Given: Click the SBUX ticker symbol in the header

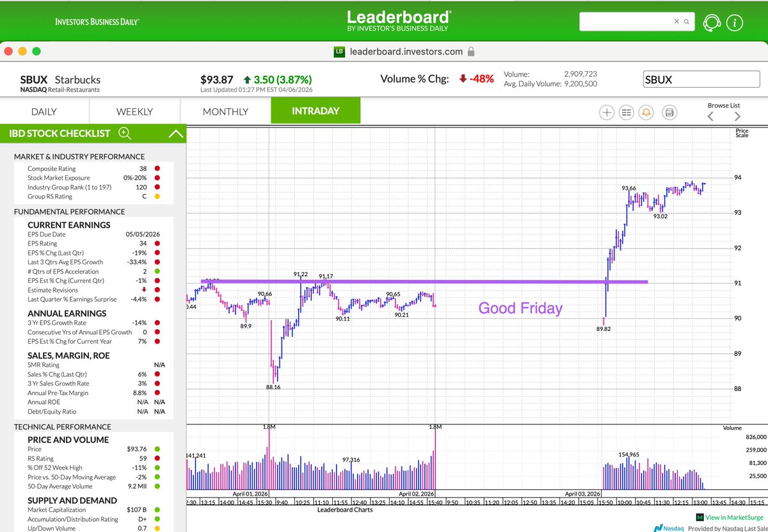Looking at the screenshot, I should tap(34, 79).
